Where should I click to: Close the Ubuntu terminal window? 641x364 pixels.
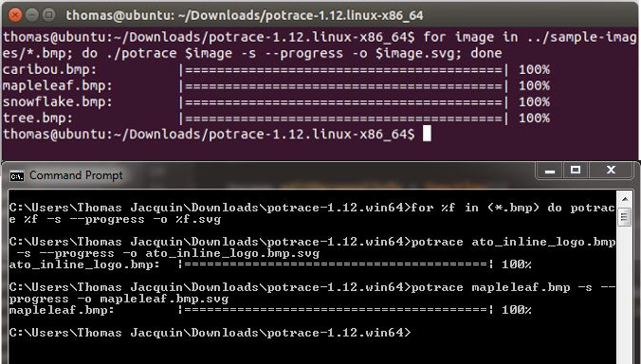pyautogui.click(x=15, y=15)
